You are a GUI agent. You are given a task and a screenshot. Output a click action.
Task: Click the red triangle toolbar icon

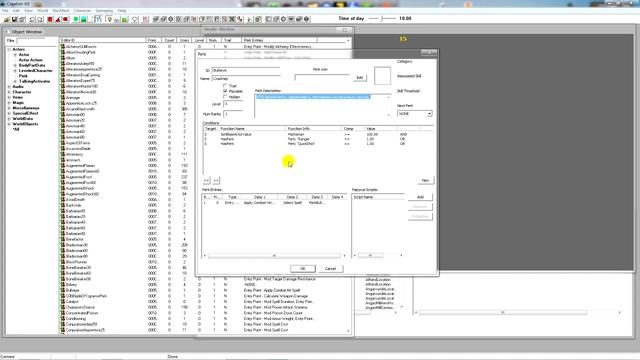pos(58,19)
